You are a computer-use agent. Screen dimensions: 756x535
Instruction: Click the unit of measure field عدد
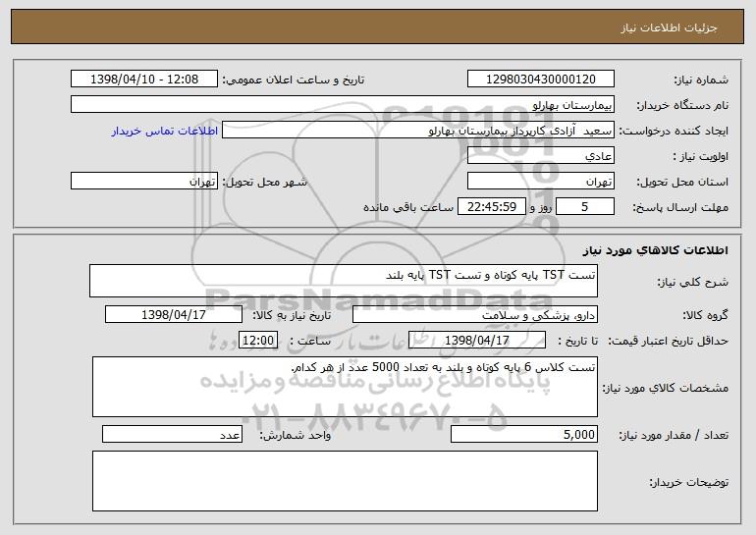pyautogui.click(x=172, y=434)
